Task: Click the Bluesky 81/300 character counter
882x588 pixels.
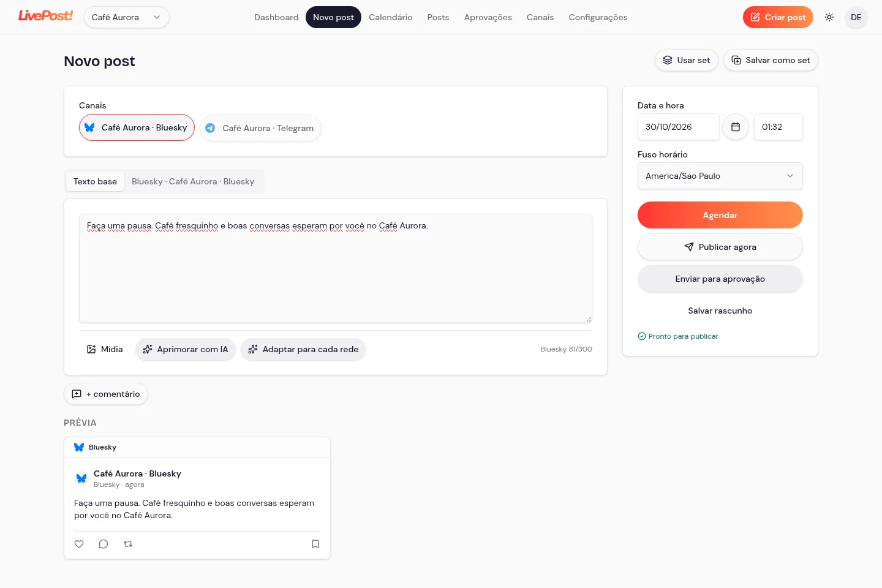Action: [566, 349]
